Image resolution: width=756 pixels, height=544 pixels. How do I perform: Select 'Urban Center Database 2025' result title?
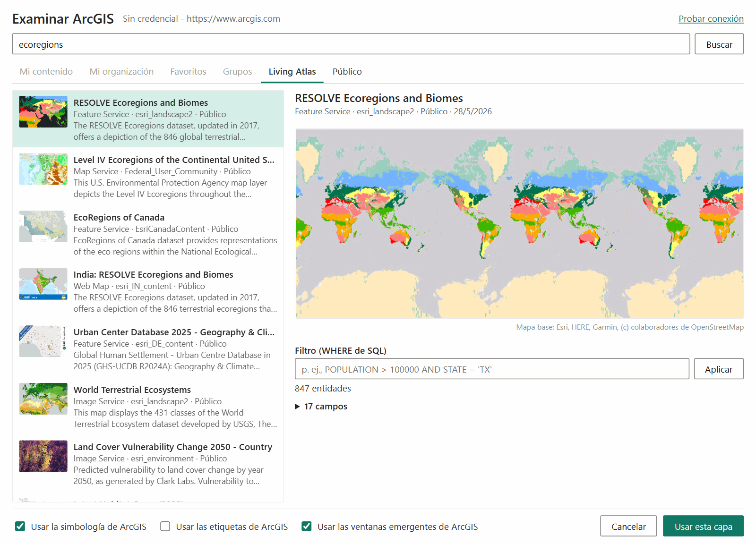[174, 332]
